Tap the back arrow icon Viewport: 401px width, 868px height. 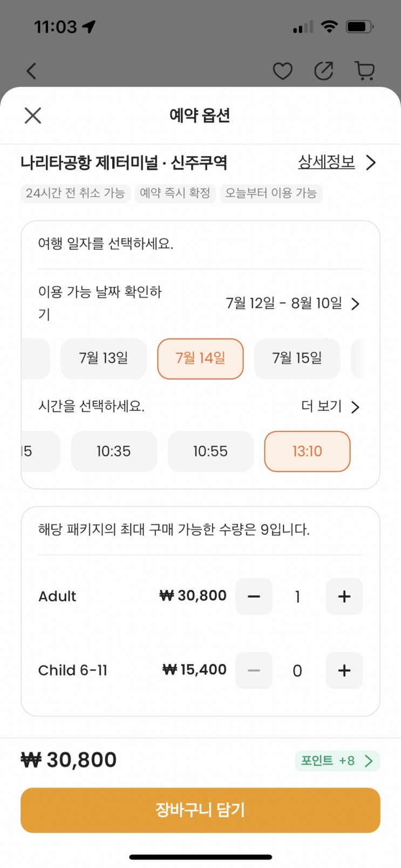click(x=32, y=71)
